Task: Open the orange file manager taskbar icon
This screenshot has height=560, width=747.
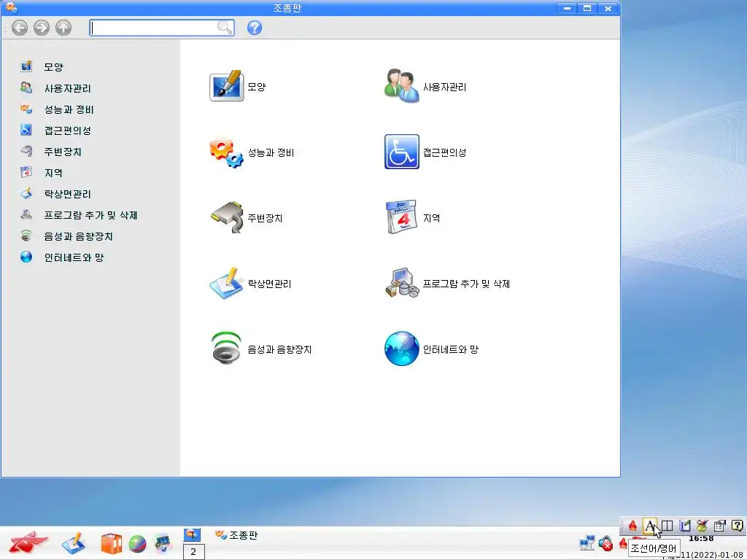Action: click(x=111, y=544)
